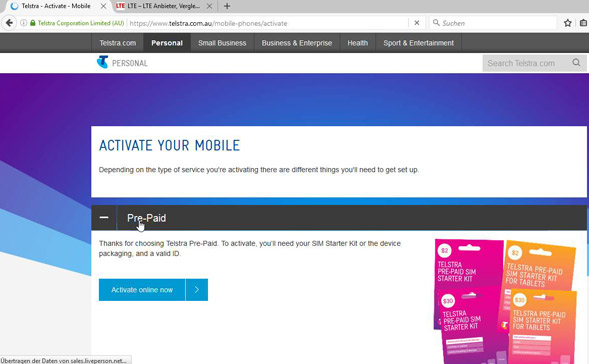Open the Health navigation item
Image resolution: width=589 pixels, height=364 pixels.
click(x=358, y=43)
